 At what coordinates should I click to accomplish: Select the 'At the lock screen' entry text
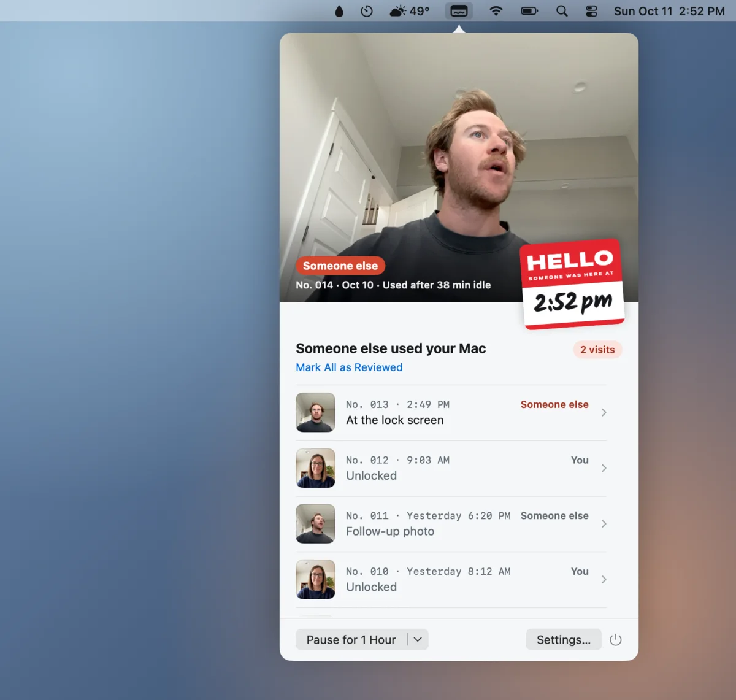pos(394,420)
